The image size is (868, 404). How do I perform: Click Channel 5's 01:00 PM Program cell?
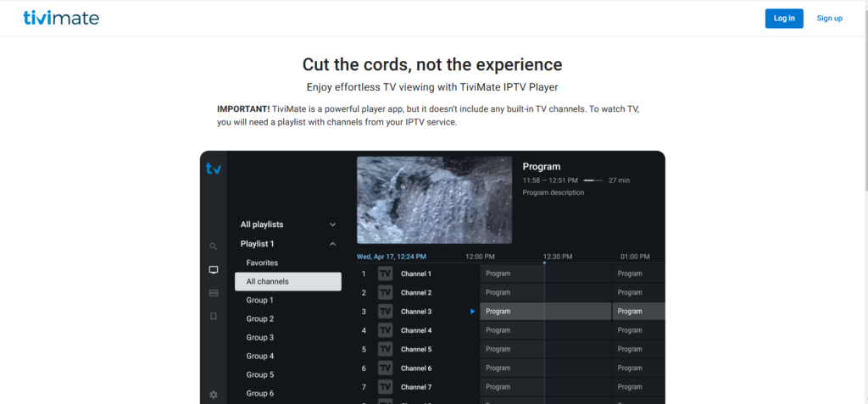(639, 349)
